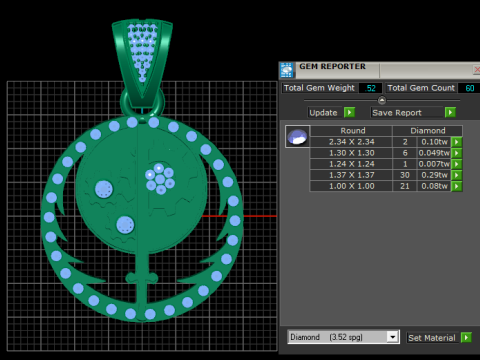The height and width of the screenshot is (360, 480).
Task: Click the Save Report button
Action: tap(407, 113)
